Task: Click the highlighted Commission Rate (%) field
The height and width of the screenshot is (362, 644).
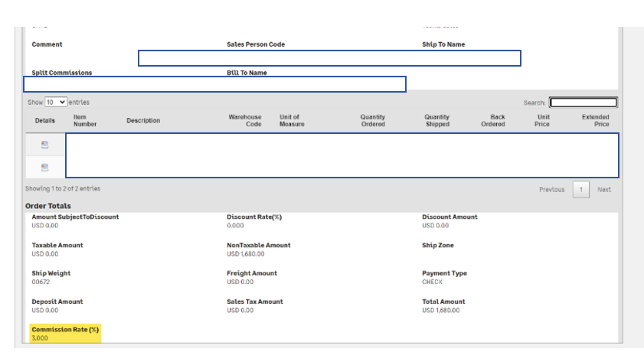Action: tap(65, 333)
